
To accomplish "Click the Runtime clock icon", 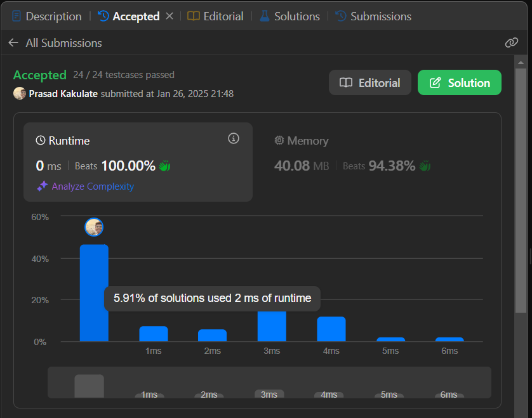I will coord(41,140).
